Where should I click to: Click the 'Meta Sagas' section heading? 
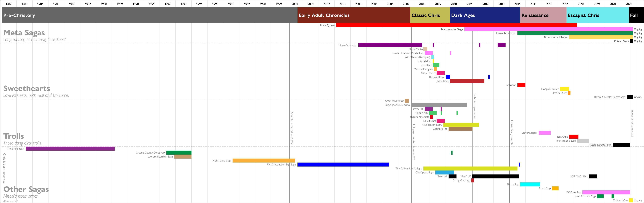point(24,33)
